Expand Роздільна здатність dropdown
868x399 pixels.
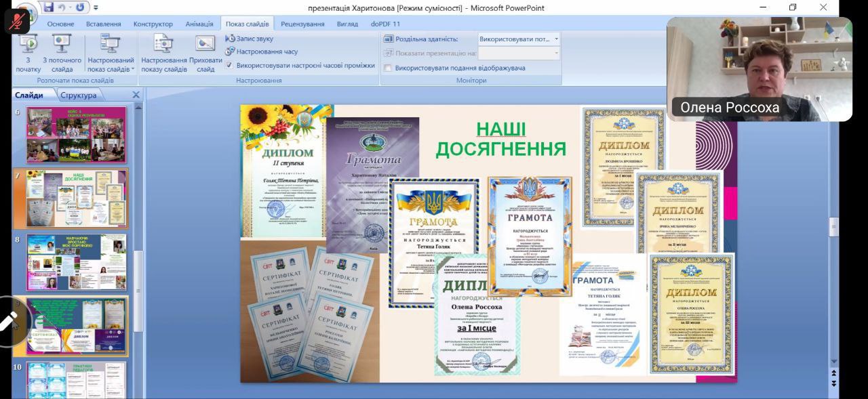(x=556, y=39)
